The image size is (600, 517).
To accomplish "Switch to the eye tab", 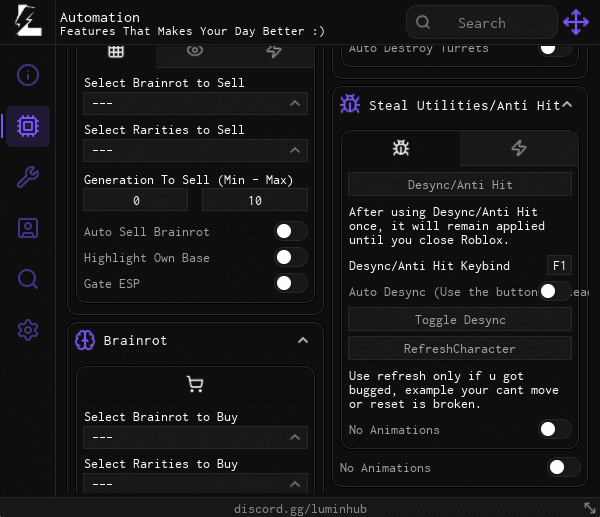I will (x=195, y=50).
